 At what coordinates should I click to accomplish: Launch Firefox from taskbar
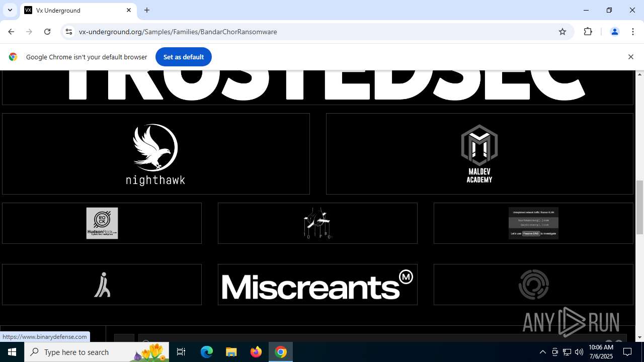[256, 352]
